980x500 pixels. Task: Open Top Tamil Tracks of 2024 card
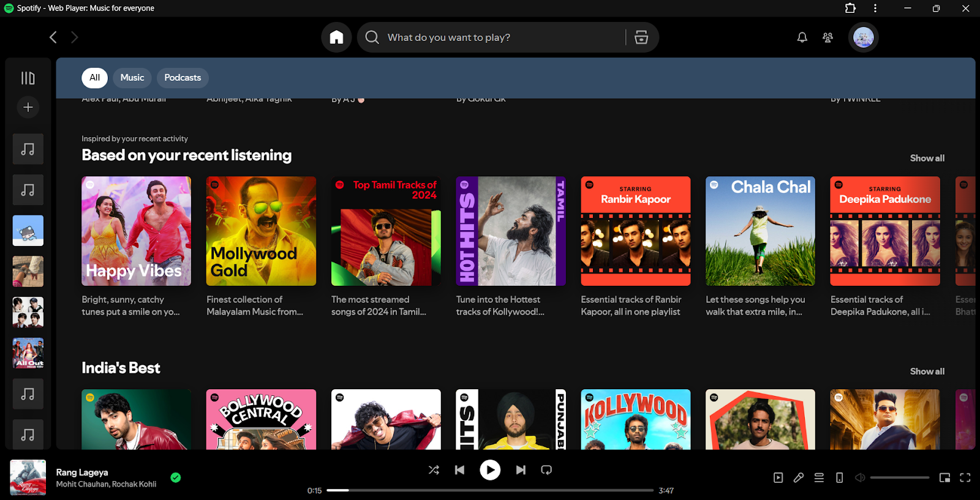click(386, 248)
